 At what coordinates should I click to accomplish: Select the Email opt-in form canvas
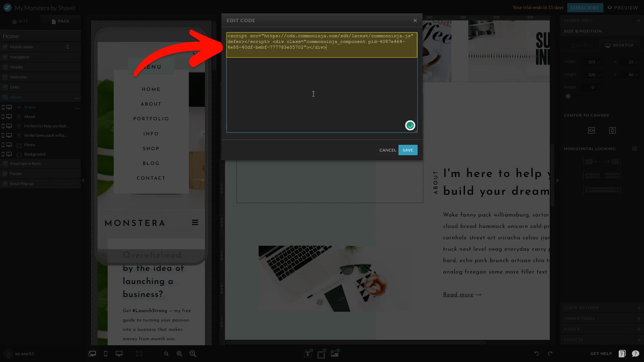point(40,164)
